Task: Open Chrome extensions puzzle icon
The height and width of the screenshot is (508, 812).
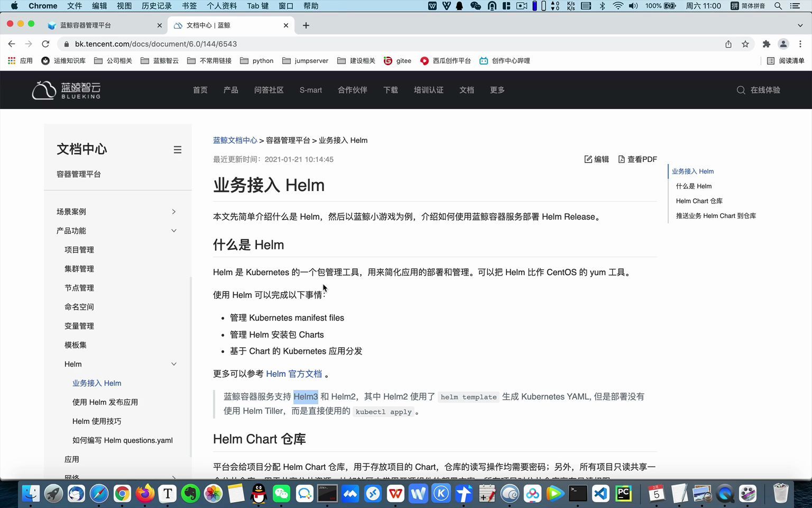Action: [x=767, y=44]
